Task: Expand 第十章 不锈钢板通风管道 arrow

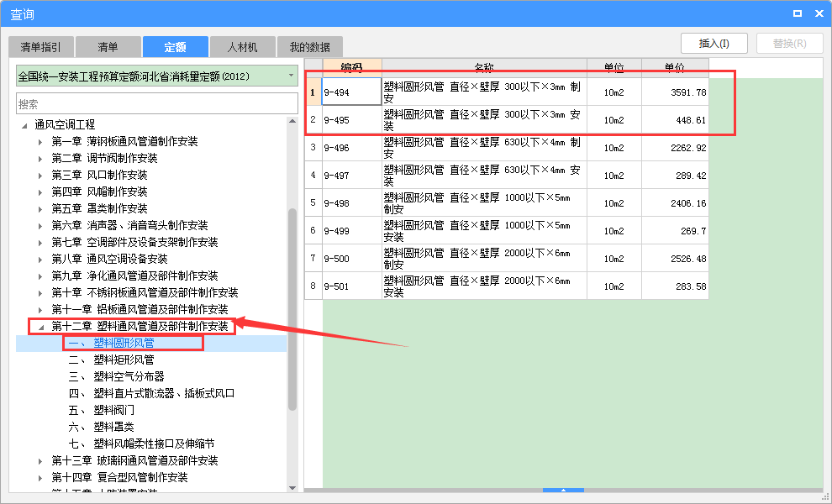Action: pyautogui.click(x=40, y=293)
